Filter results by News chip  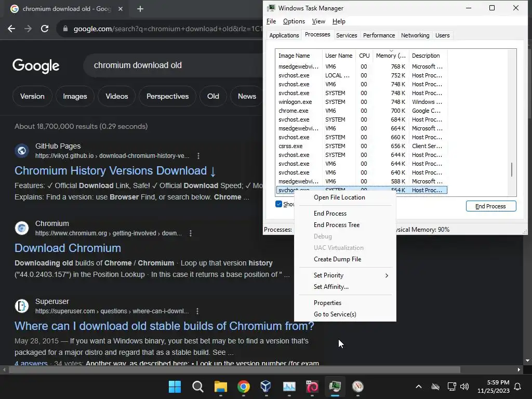[x=247, y=96]
